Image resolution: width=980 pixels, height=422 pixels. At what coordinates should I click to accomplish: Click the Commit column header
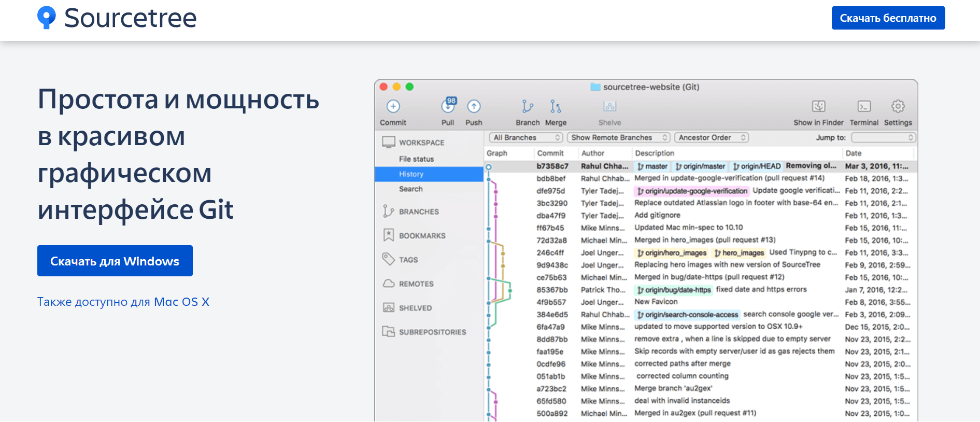click(550, 153)
